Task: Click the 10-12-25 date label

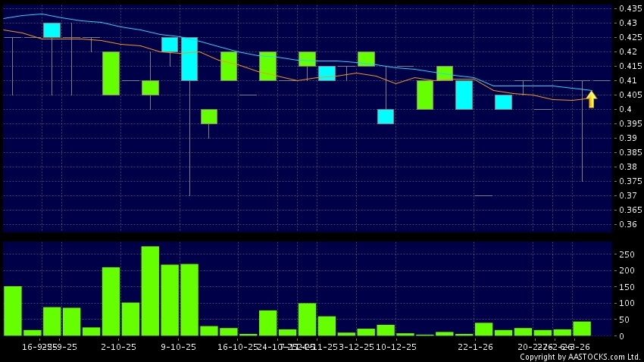Action: [395, 346]
